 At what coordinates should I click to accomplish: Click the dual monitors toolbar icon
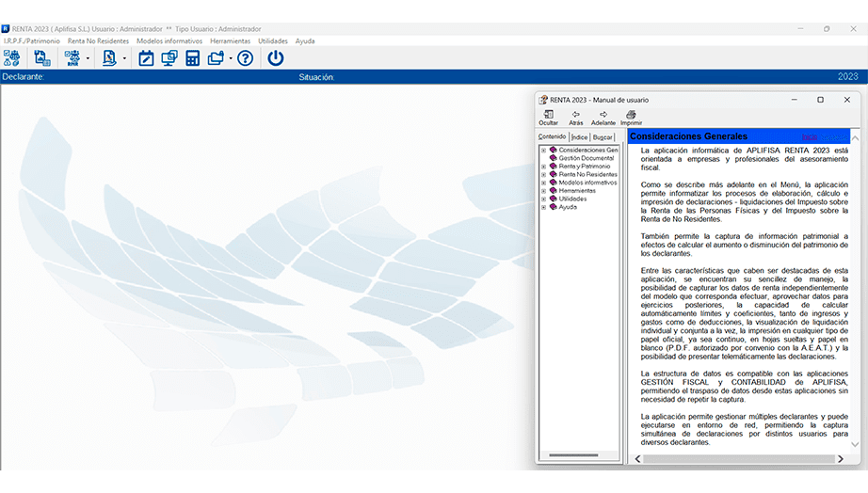tap(169, 58)
